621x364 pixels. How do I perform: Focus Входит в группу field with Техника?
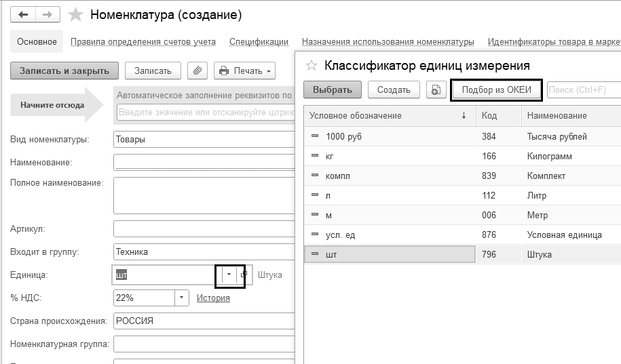click(x=204, y=251)
